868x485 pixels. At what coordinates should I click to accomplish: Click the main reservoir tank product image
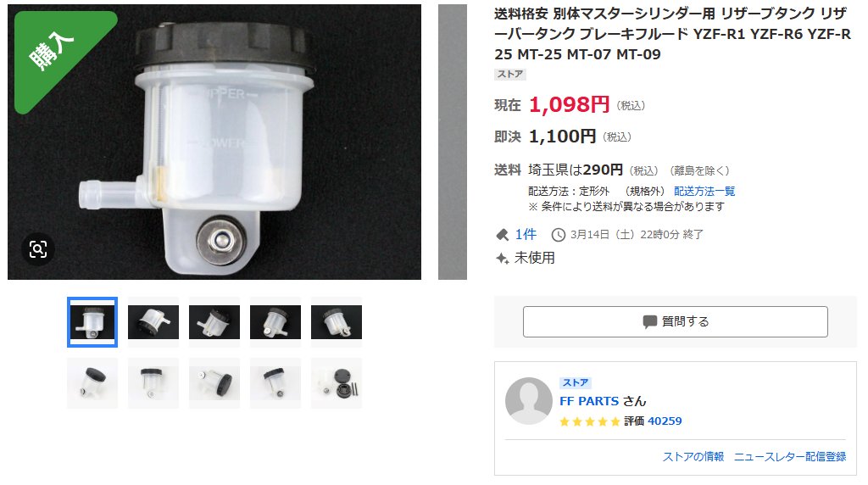(214, 142)
